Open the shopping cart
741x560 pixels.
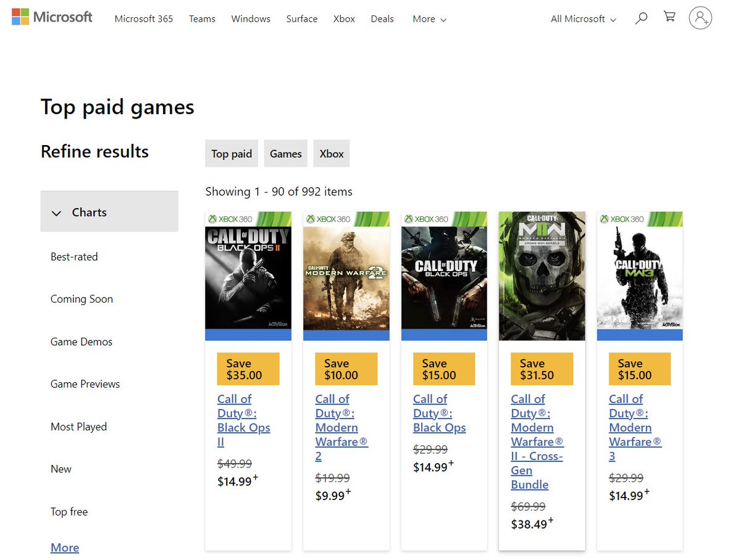click(669, 17)
